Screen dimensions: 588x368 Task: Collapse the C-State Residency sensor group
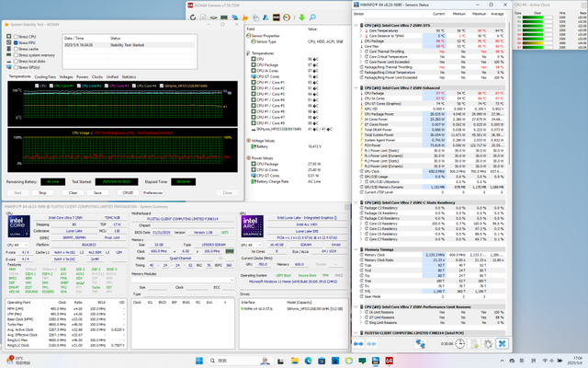356,202
